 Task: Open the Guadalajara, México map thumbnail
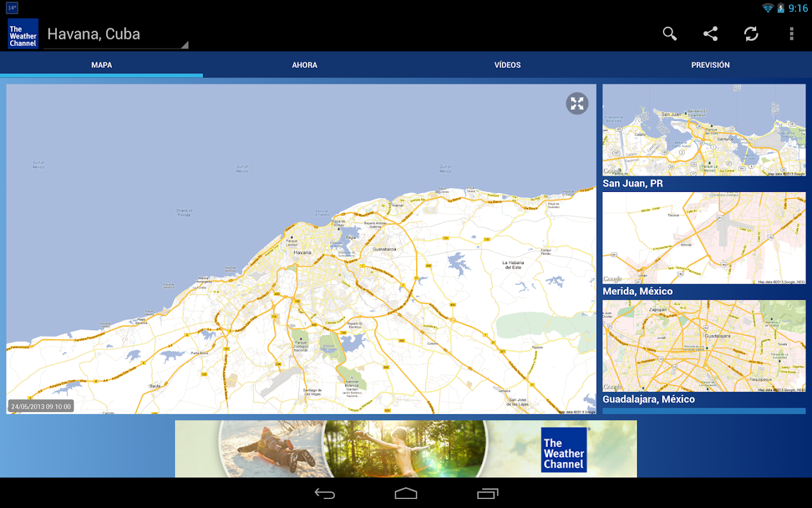point(704,346)
